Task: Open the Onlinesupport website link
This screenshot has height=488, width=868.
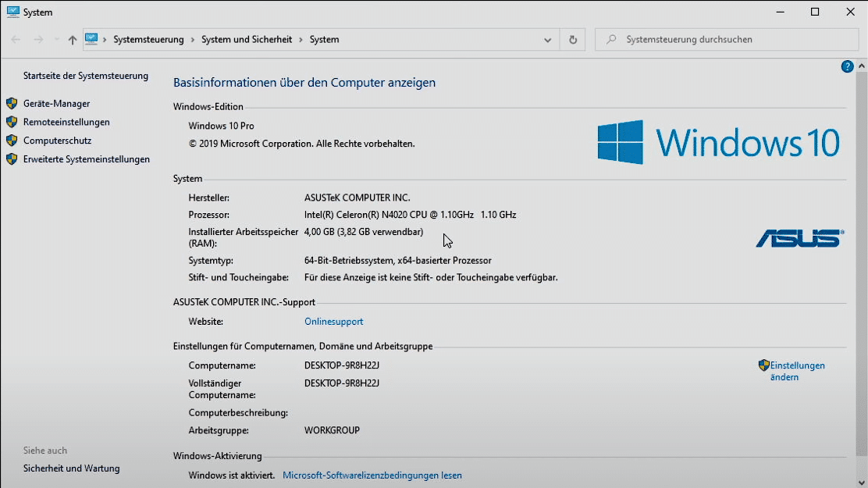Action: coord(334,321)
